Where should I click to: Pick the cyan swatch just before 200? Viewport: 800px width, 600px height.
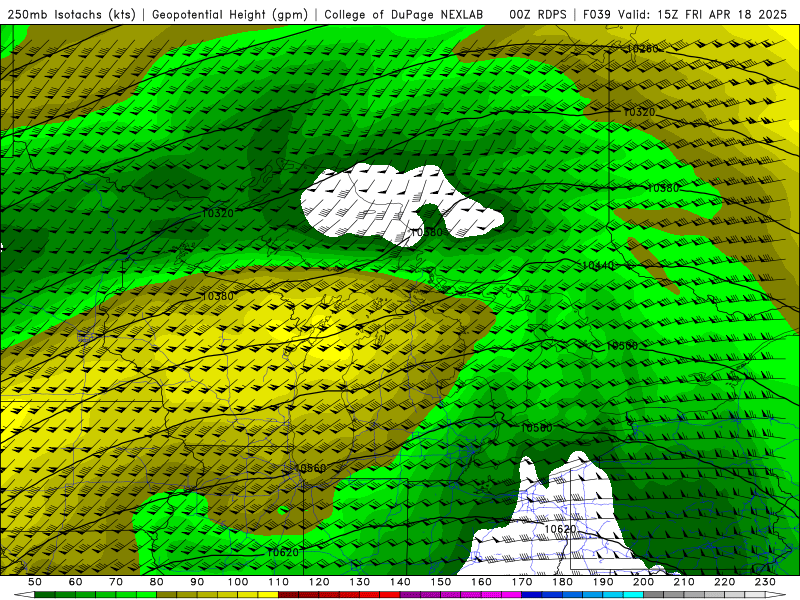pyautogui.click(x=633, y=595)
